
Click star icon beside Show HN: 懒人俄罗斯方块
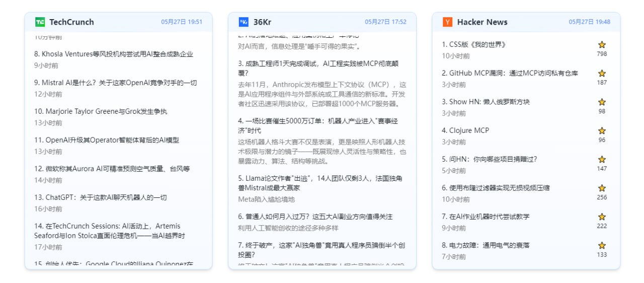tap(602, 102)
